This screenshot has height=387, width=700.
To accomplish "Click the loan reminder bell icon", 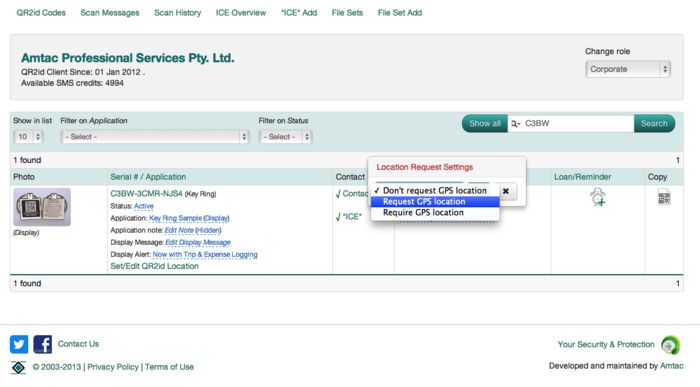I will (598, 197).
